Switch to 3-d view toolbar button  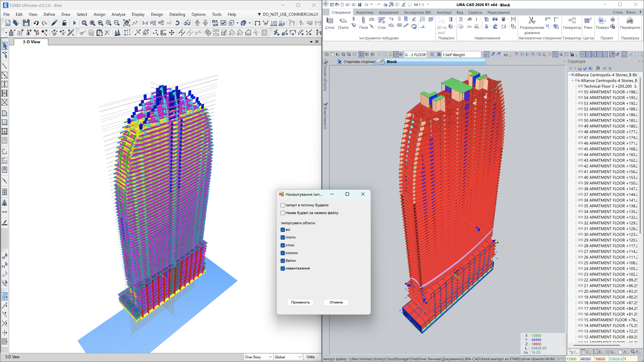(x=145, y=23)
